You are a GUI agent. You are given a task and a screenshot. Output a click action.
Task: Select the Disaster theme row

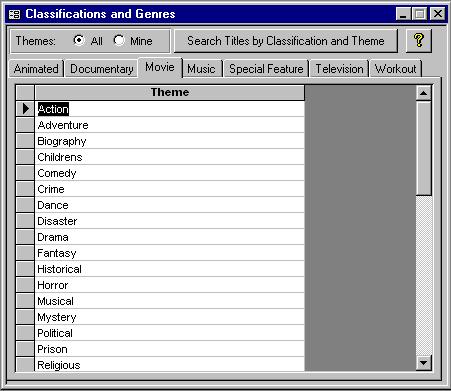coord(170,221)
